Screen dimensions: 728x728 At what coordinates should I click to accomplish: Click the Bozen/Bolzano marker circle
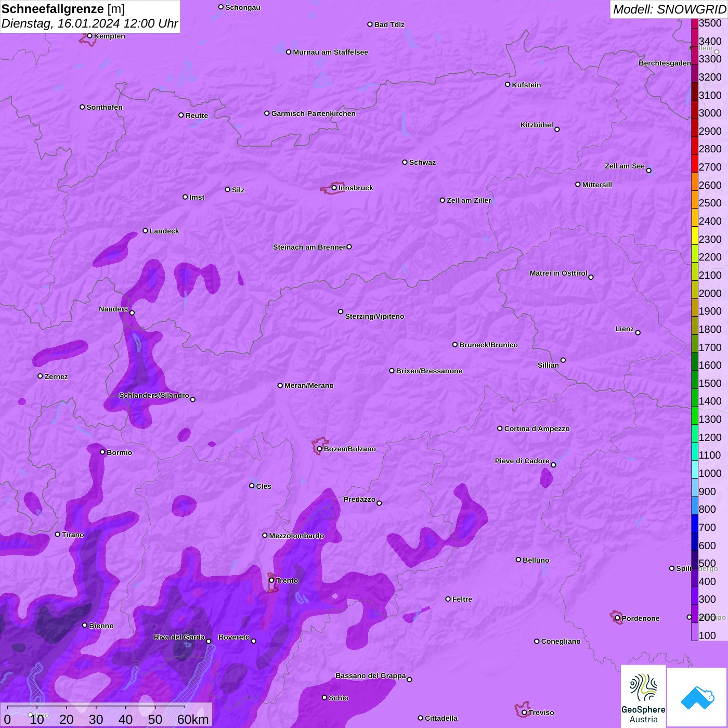pos(319,449)
